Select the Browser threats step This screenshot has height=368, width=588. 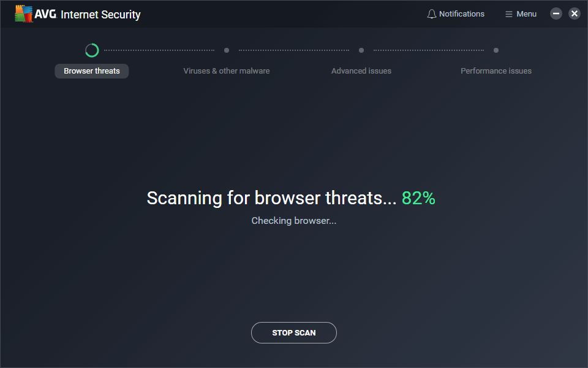point(92,71)
